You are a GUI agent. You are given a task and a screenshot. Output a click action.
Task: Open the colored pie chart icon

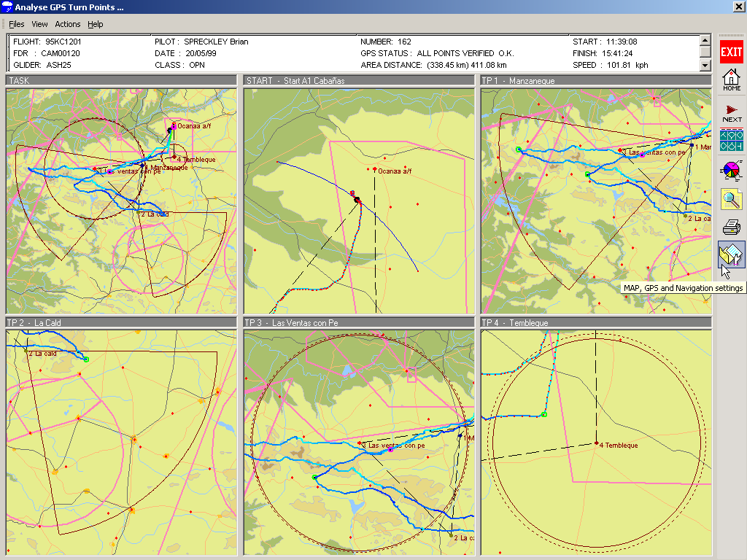tap(732, 170)
